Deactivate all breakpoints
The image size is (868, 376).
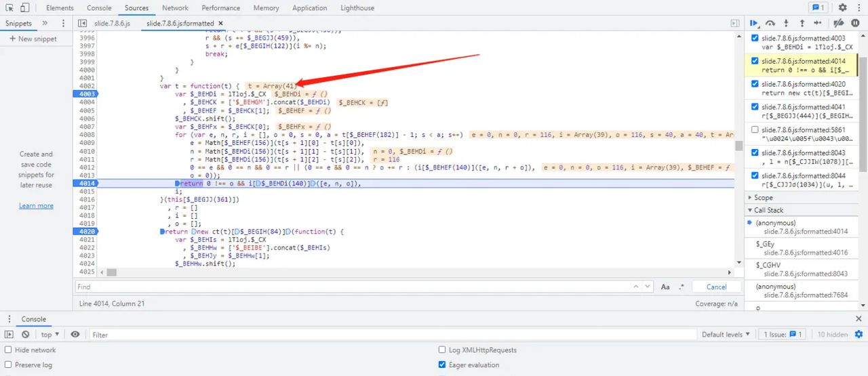coord(838,23)
